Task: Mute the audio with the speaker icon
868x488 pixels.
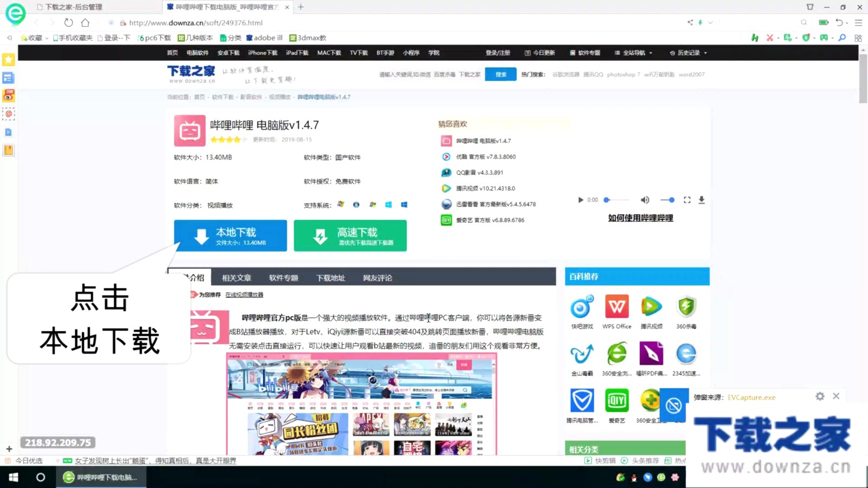Action: [x=645, y=200]
